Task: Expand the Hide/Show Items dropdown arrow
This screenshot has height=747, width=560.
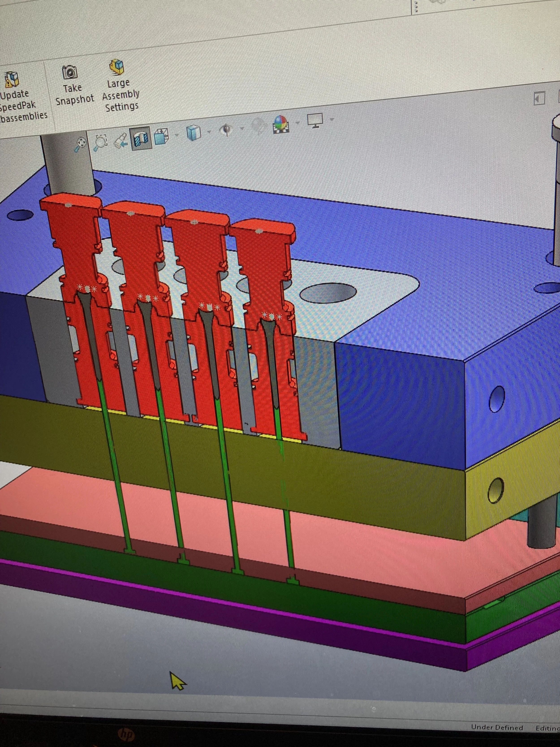Action: pos(242,128)
